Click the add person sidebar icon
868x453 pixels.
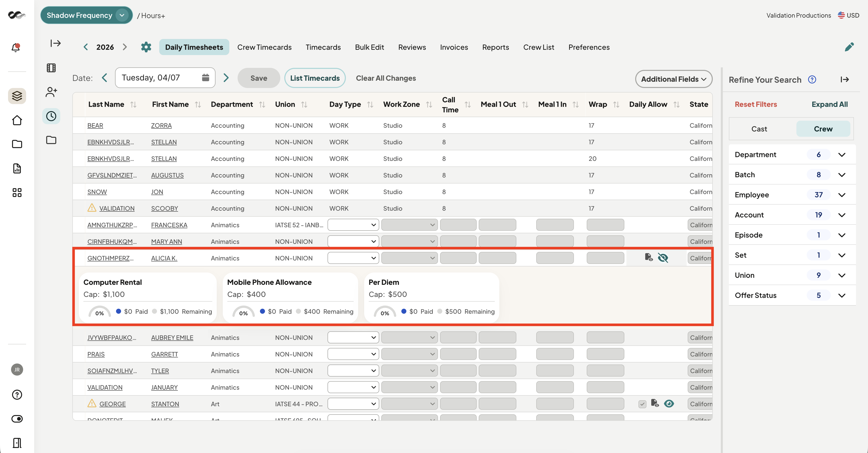pos(51,92)
